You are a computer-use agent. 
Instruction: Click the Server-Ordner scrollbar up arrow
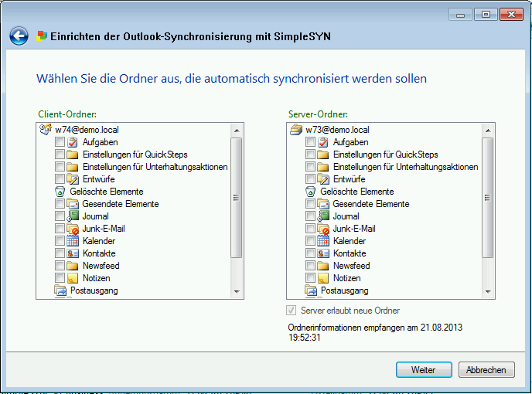[488, 131]
